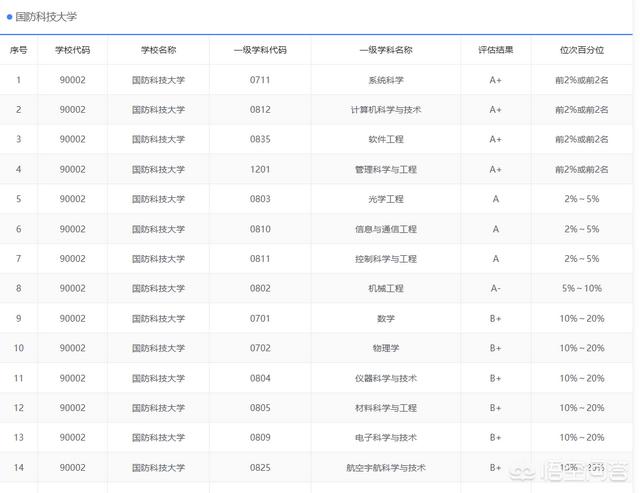Select the 一级学科代码 column header

click(260, 50)
